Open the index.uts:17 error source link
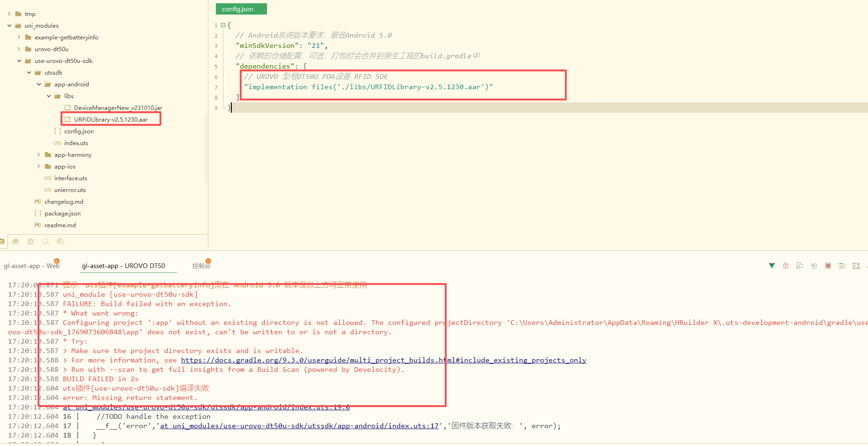This screenshot has width=868, height=446. 299,426
